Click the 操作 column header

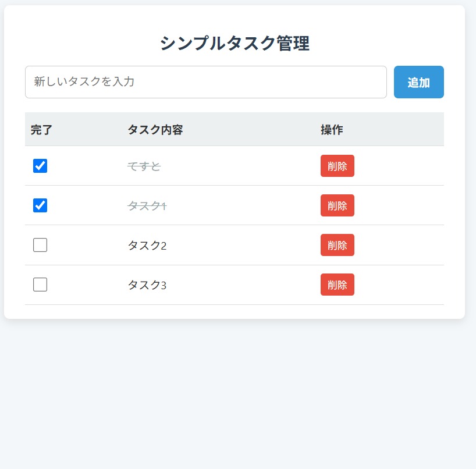click(332, 130)
